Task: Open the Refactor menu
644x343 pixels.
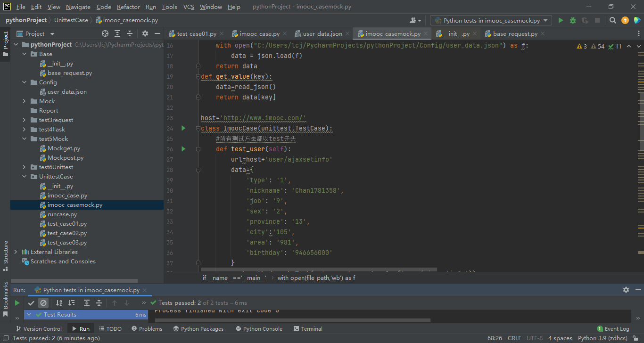Action: (128, 7)
